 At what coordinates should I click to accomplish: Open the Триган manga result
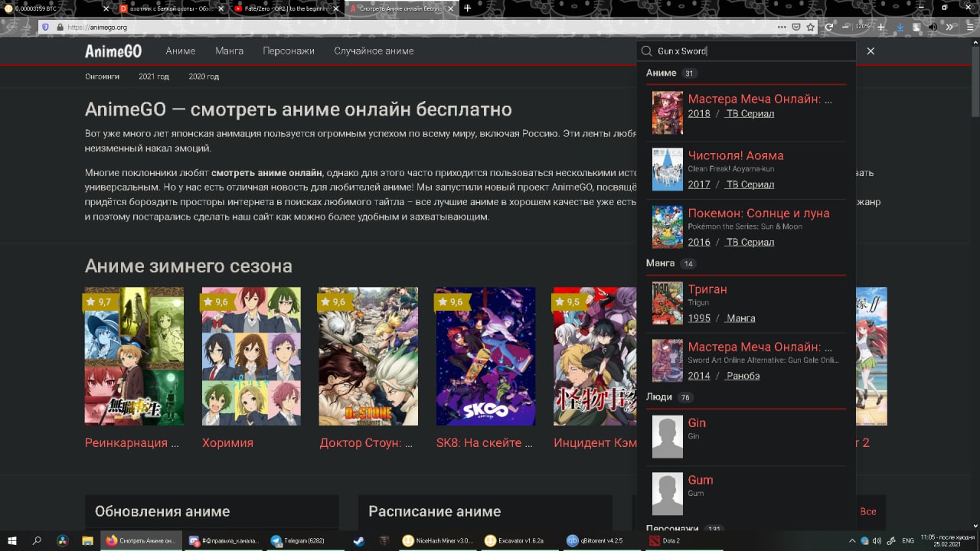[707, 289]
